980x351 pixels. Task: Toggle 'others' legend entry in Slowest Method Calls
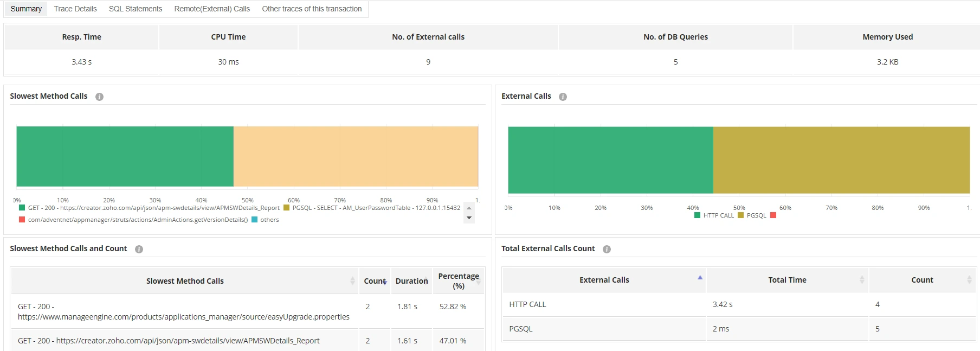(255, 220)
